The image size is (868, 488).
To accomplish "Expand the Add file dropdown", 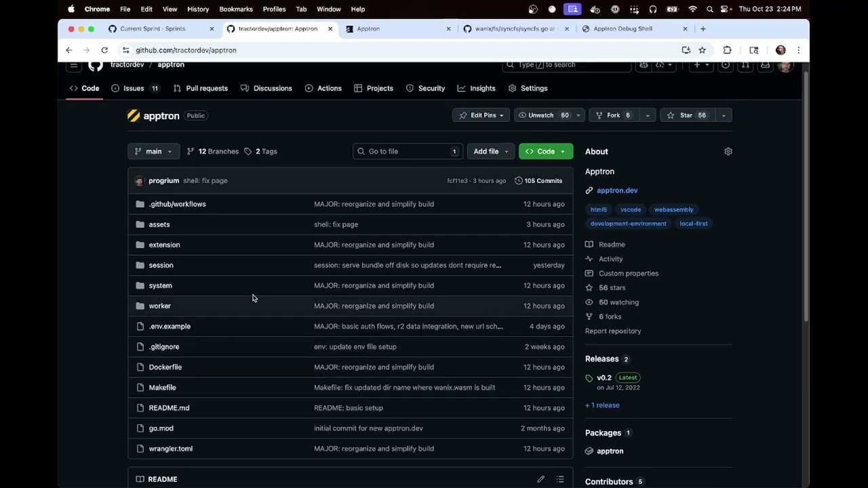I will click(490, 151).
